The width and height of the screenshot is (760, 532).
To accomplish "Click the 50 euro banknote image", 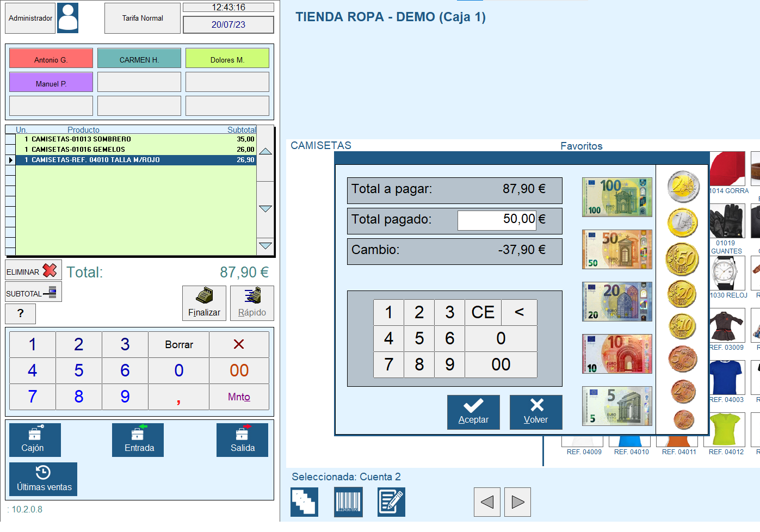I will point(616,249).
